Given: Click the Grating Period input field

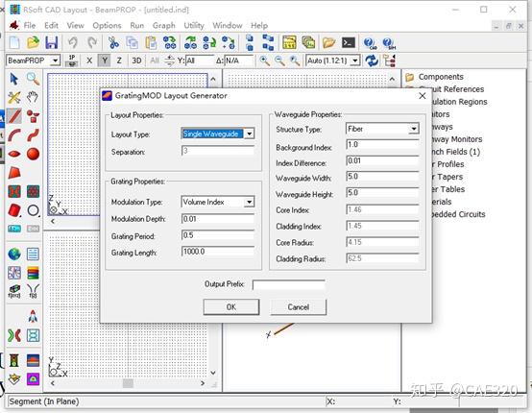Looking at the screenshot, I should pyautogui.click(x=218, y=235).
